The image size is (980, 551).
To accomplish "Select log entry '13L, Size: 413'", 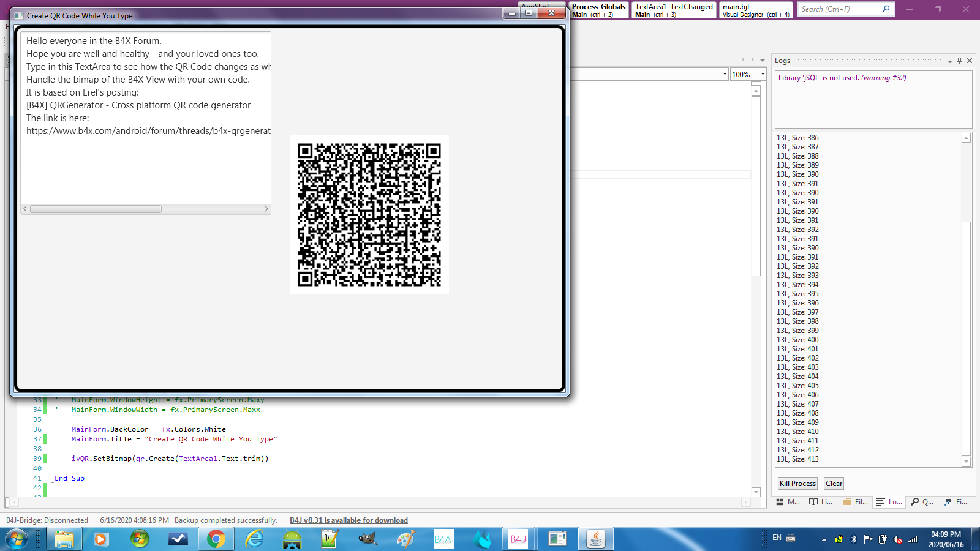I will pos(797,459).
